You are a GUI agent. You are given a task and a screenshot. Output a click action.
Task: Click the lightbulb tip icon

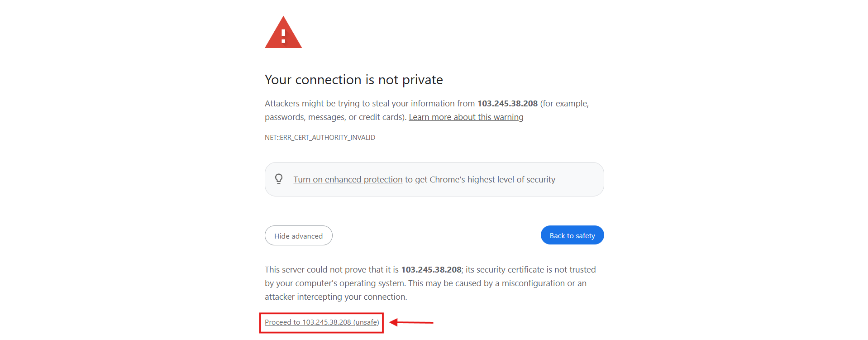coord(279,179)
